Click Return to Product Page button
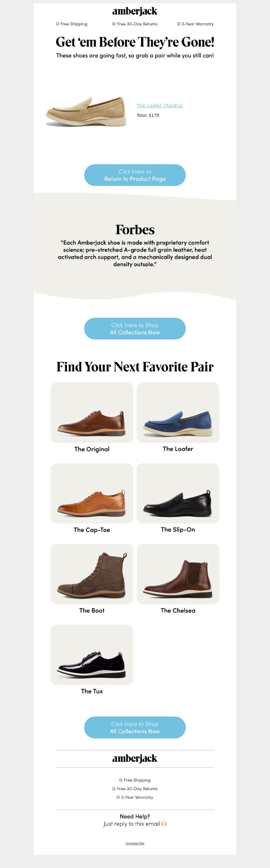270x868 pixels. [135, 175]
